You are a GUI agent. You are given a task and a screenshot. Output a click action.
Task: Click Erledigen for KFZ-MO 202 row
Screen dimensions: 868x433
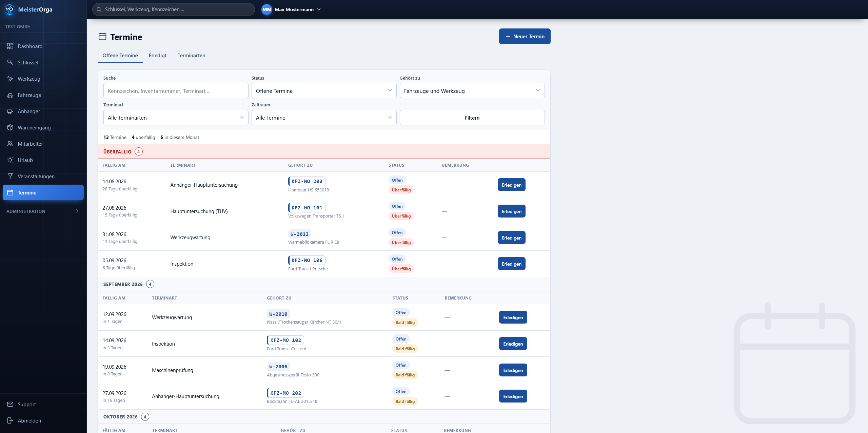coord(513,396)
